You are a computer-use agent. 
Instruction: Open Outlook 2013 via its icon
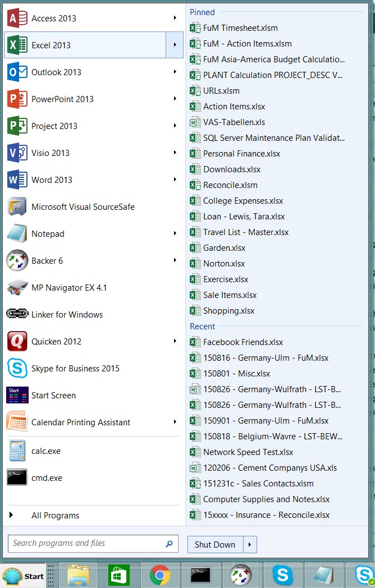coord(17,72)
